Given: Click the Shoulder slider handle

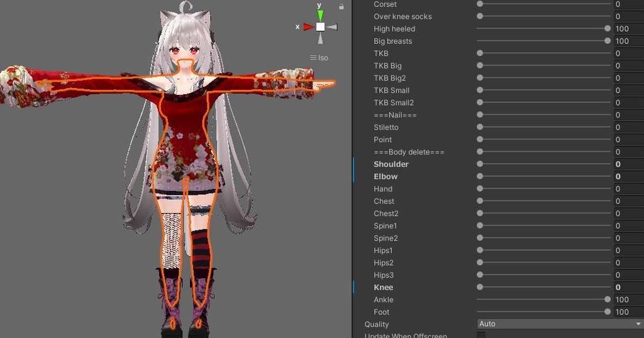Looking at the screenshot, I should tap(480, 164).
